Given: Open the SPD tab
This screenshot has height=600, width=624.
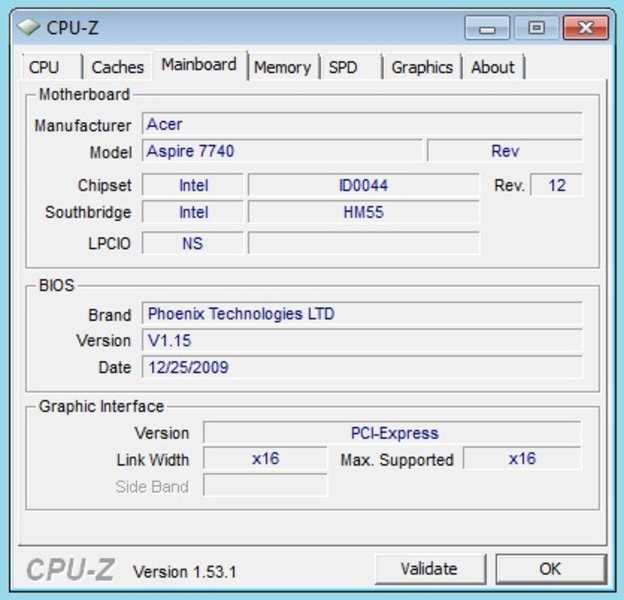Looking at the screenshot, I should pyautogui.click(x=351, y=67).
